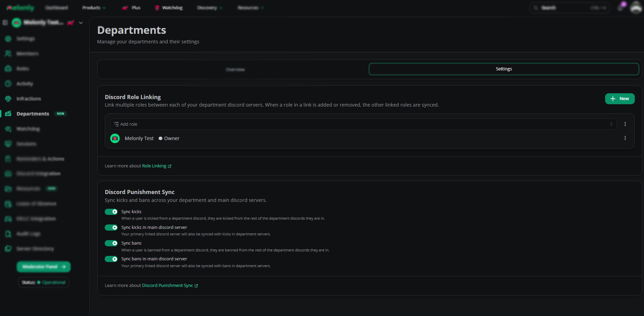Open three-dot menu on Add role row
The image size is (644, 316).
point(625,124)
